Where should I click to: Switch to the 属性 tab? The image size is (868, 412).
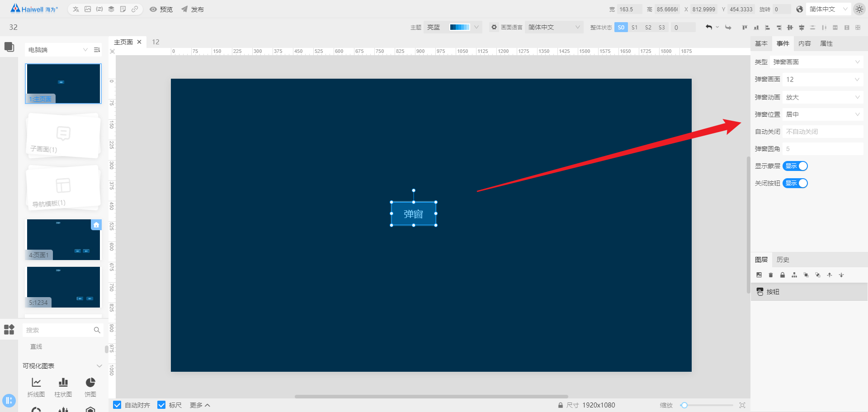[826, 43]
